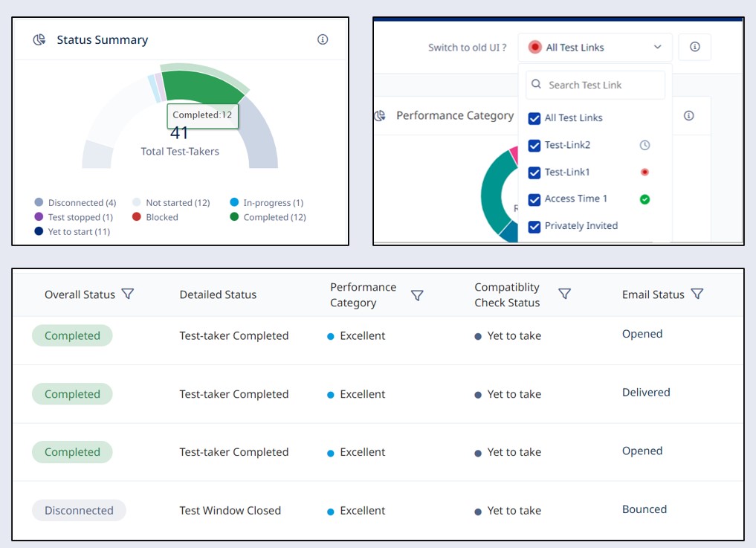The image size is (756, 548).
Task: Click the green check icon beside Access Time 1
Action: pyautogui.click(x=644, y=199)
